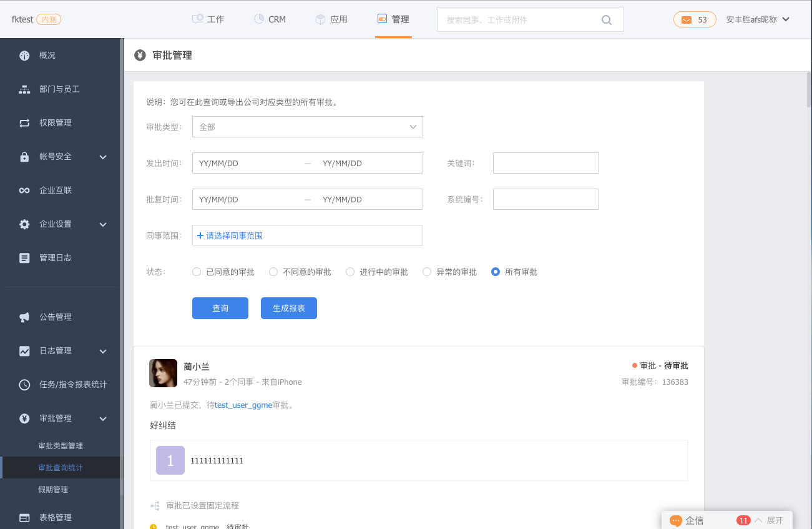812x529 pixels.
Task: Click the 概况 dashboard icon in sidebar
Action: [24, 56]
